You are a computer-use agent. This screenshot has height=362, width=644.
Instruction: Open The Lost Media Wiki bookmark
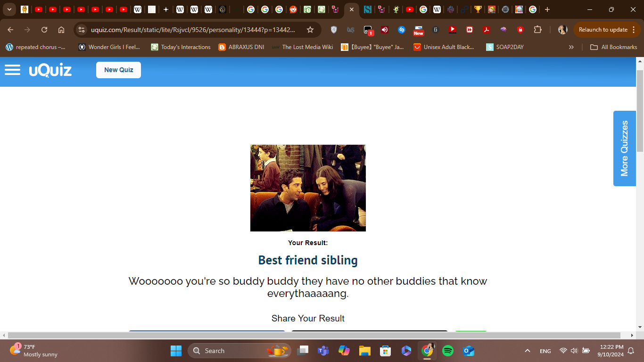[302, 47]
